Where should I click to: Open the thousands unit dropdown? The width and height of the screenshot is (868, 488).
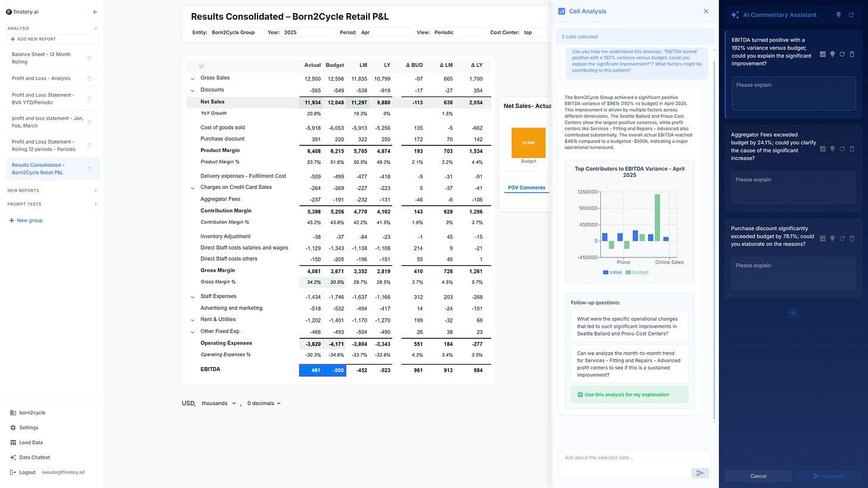218,403
